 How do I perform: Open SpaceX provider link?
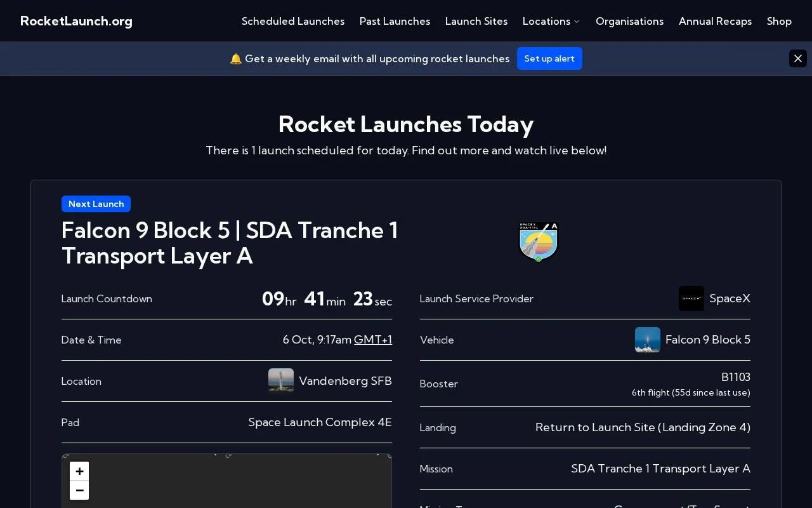(730, 298)
